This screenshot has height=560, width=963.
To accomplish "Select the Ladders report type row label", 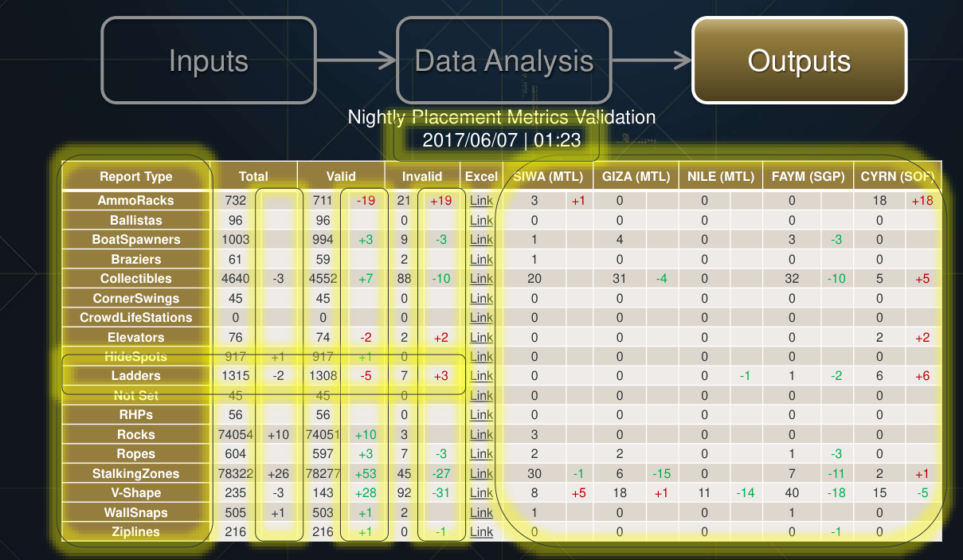I will [136, 376].
